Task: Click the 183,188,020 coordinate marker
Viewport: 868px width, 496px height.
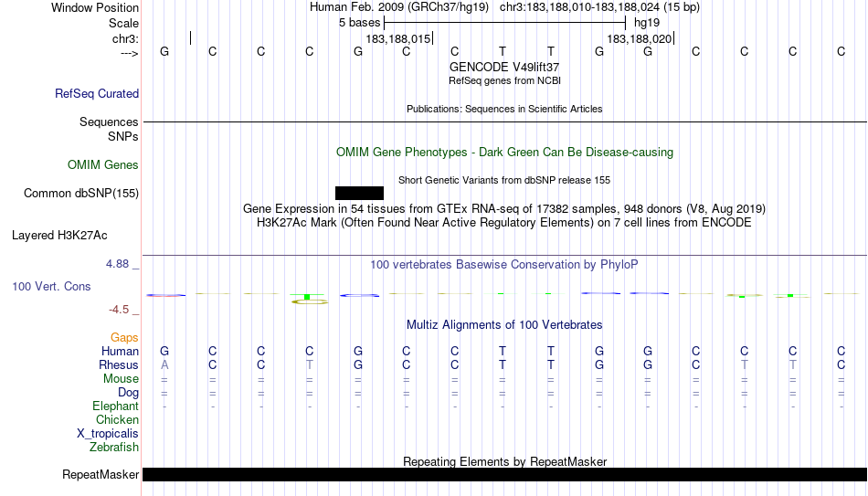Action: pos(640,38)
